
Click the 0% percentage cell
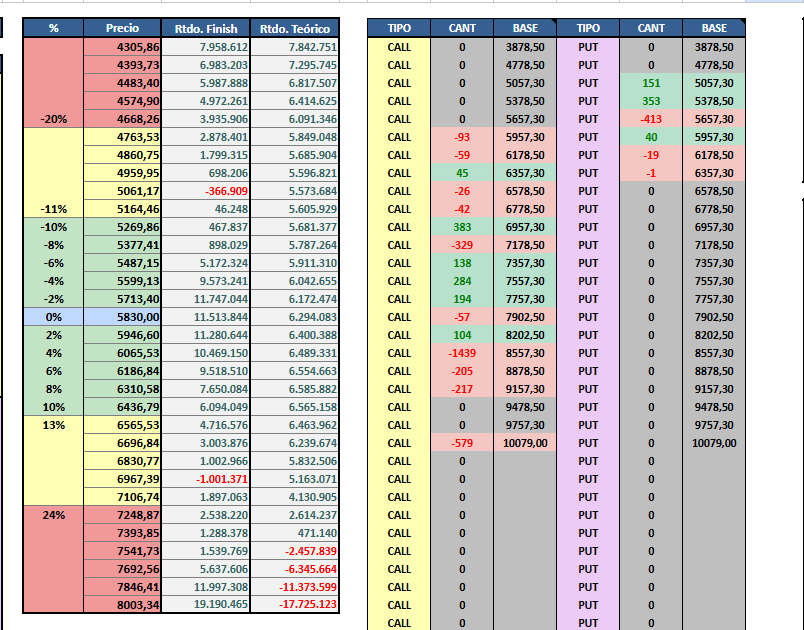[x=53, y=317]
